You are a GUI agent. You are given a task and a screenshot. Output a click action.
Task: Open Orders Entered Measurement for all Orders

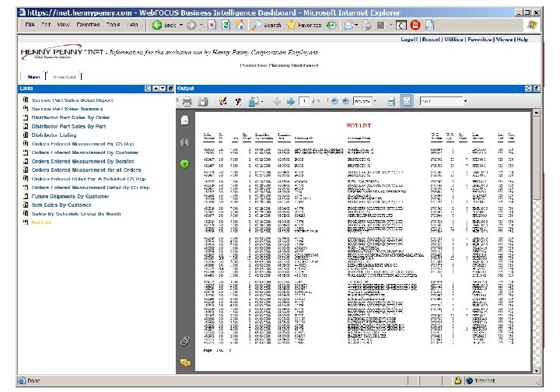coord(86,170)
